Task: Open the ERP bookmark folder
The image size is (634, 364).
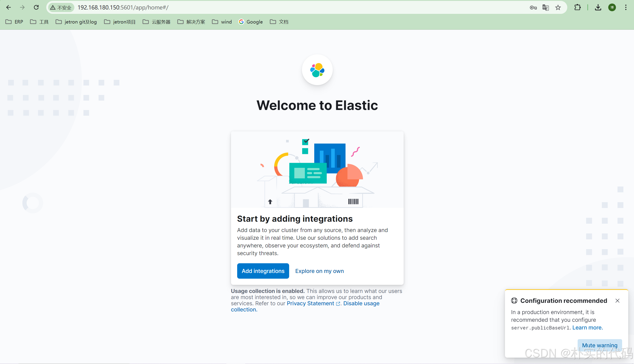Action: [x=14, y=22]
